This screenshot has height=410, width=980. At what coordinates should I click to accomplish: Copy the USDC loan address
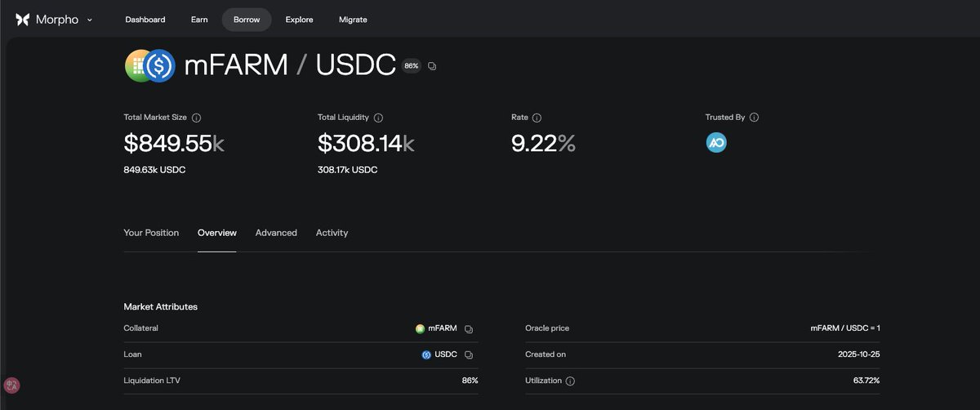469,355
